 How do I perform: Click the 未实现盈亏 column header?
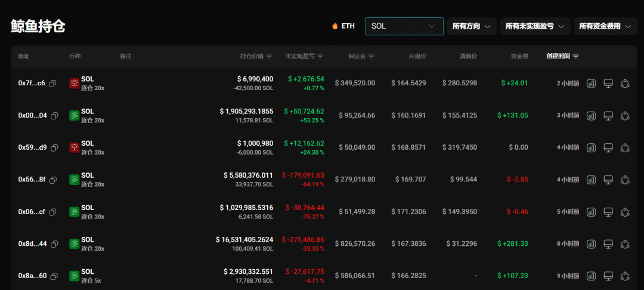(x=300, y=57)
